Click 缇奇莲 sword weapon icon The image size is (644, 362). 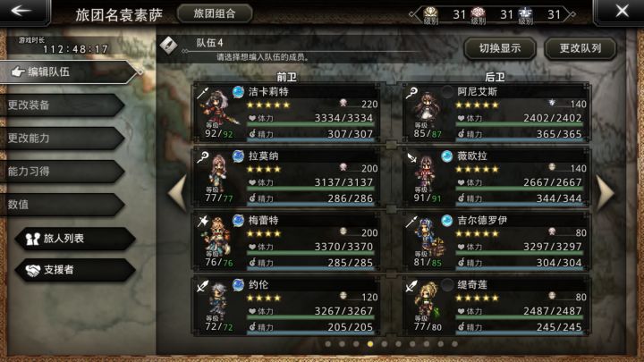[x=411, y=286]
